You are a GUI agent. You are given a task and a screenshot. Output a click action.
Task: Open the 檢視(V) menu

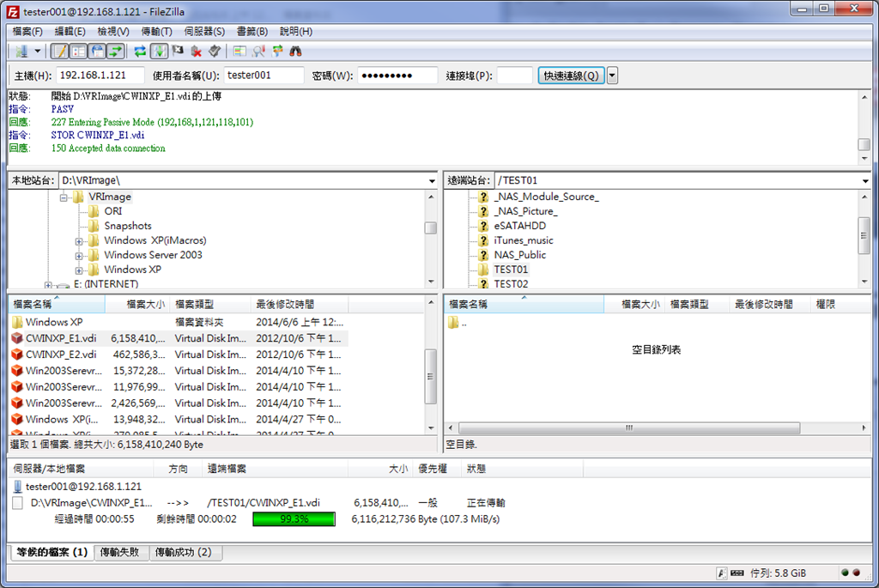[x=113, y=32]
